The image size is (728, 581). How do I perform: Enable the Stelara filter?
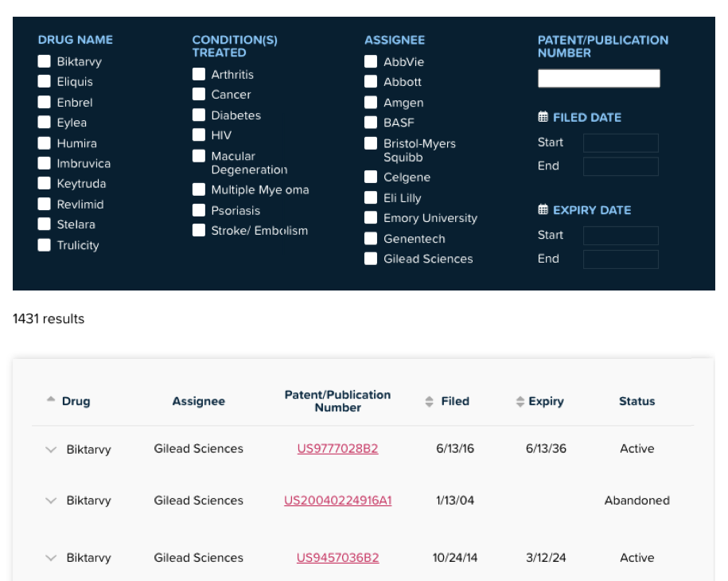click(x=44, y=224)
